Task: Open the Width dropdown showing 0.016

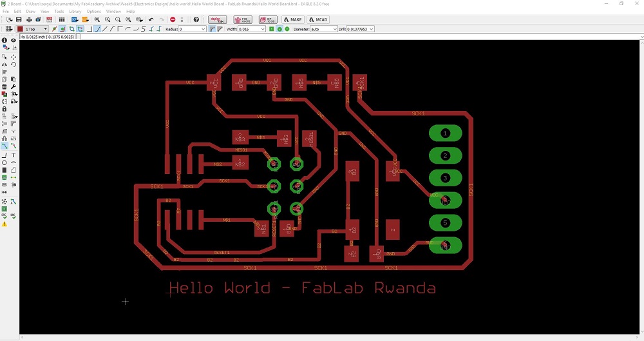Action: (x=252, y=29)
